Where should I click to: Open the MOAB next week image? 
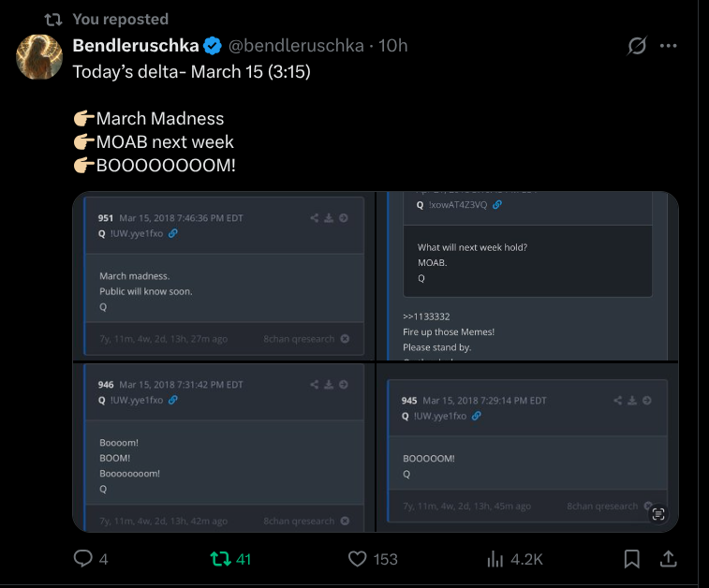pos(527,275)
